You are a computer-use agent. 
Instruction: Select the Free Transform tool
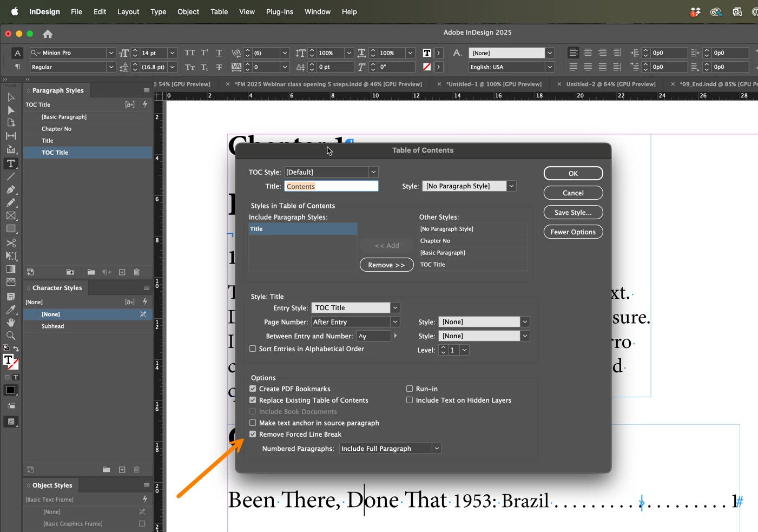pos(11,256)
